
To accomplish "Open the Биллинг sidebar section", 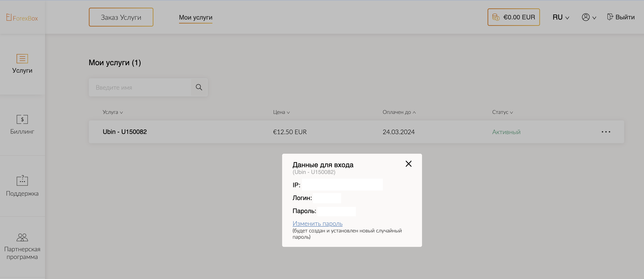I will pos(22,124).
